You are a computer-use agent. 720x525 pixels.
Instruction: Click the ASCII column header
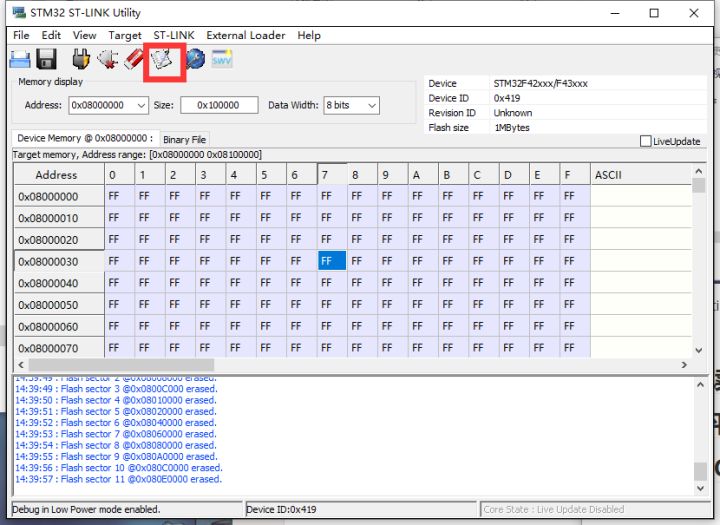tap(641, 175)
